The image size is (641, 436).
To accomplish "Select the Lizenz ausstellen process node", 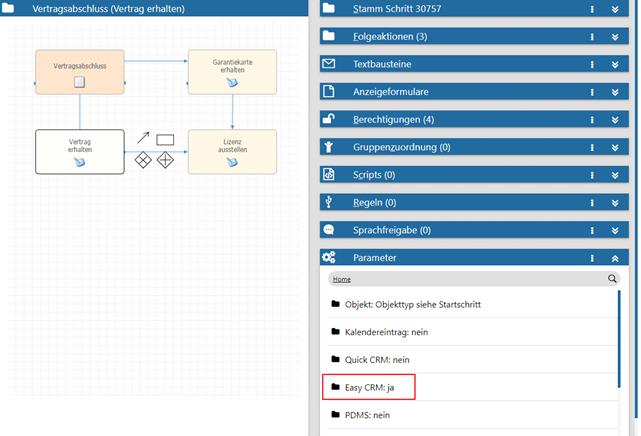I will [x=232, y=151].
